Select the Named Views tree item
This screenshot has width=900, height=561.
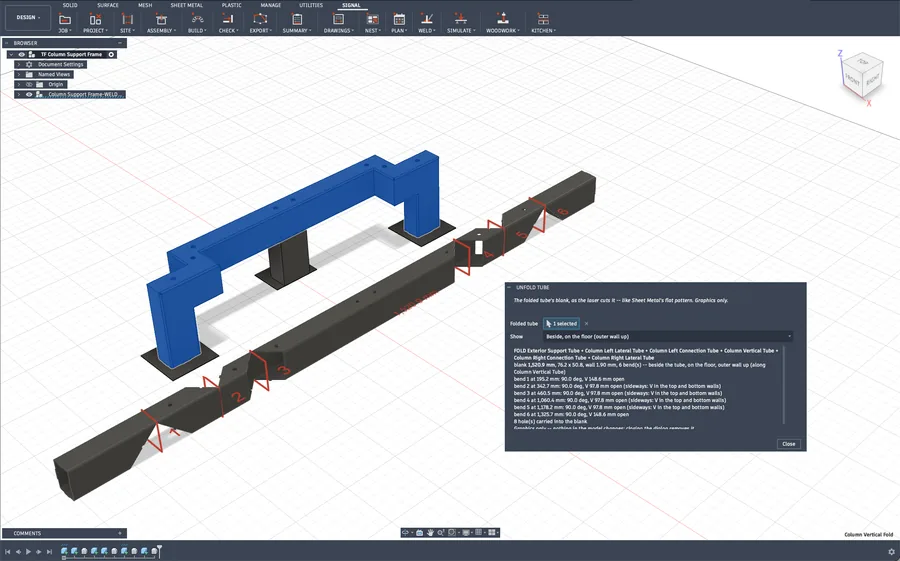pos(54,75)
